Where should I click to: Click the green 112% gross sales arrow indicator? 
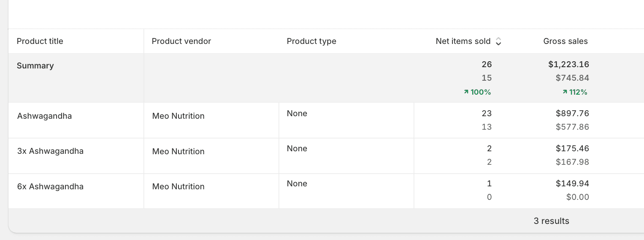(565, 92)
